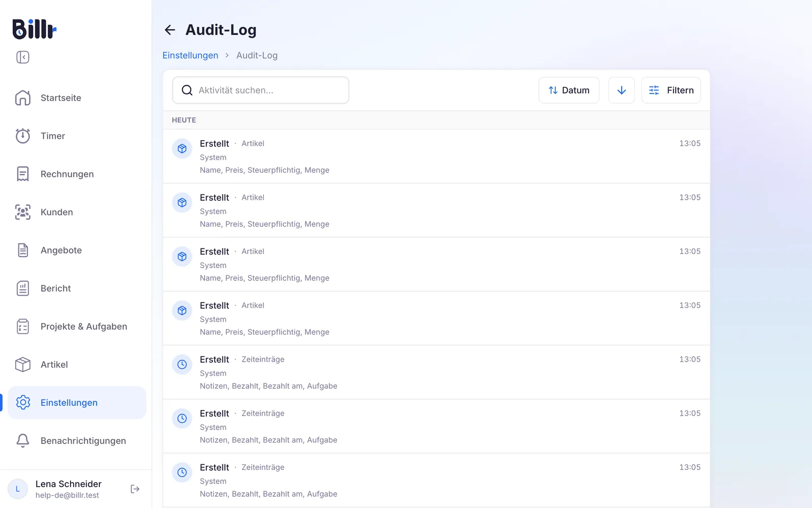Screen dimensions: 812x508
Task: Open the first Erstellt Artikel log entry
Action: coord(436,156)
